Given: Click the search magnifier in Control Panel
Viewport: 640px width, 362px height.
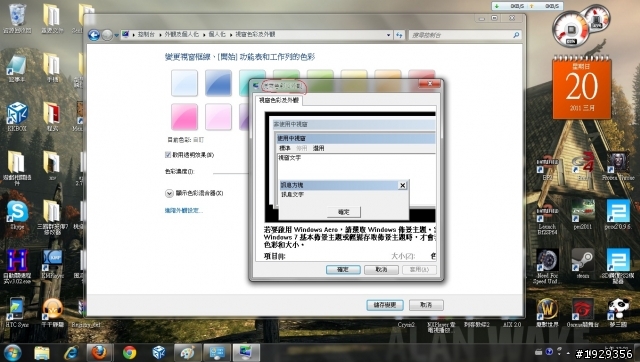Looking at the screenshot, I should [x=516, y=35].
